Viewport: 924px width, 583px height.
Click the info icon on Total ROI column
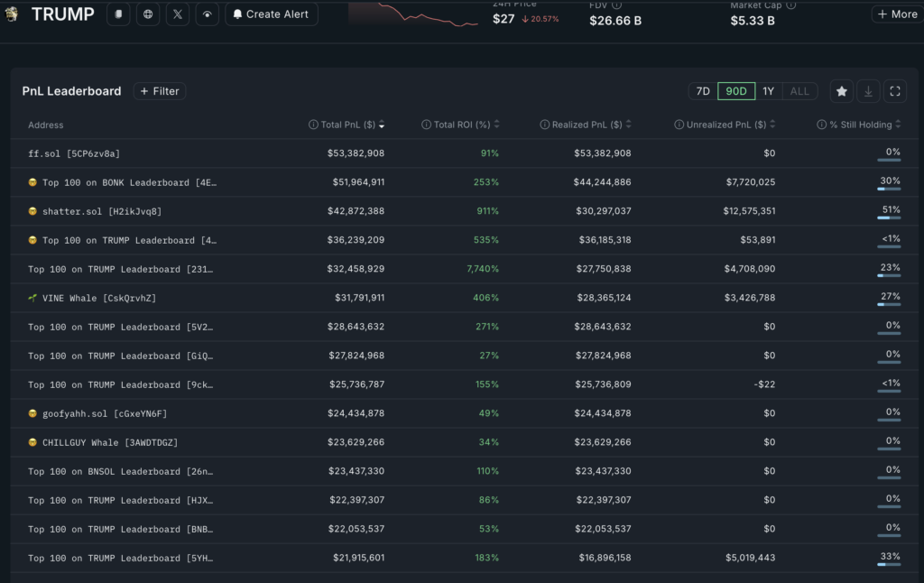point(425,124)
